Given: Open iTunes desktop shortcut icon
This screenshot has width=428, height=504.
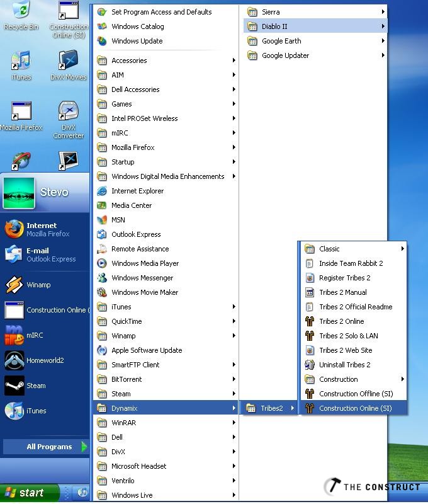Looking at the screenshot, I should click(x=21, y=66).
